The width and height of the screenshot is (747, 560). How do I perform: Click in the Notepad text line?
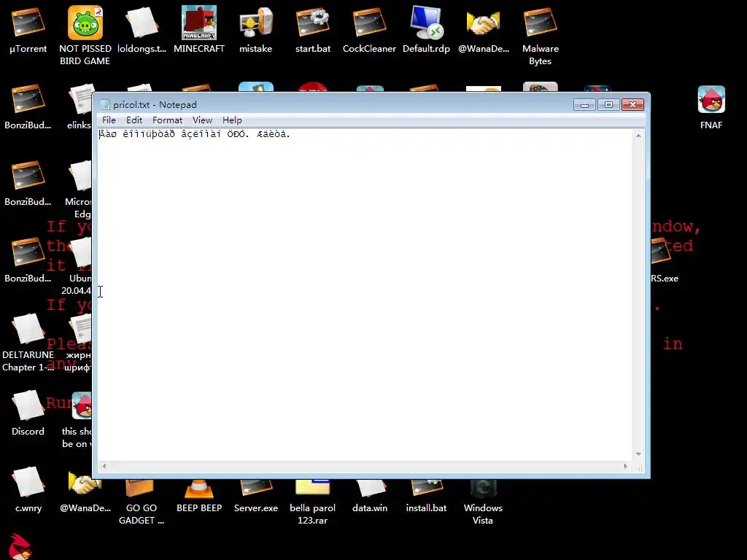(194, 134)
